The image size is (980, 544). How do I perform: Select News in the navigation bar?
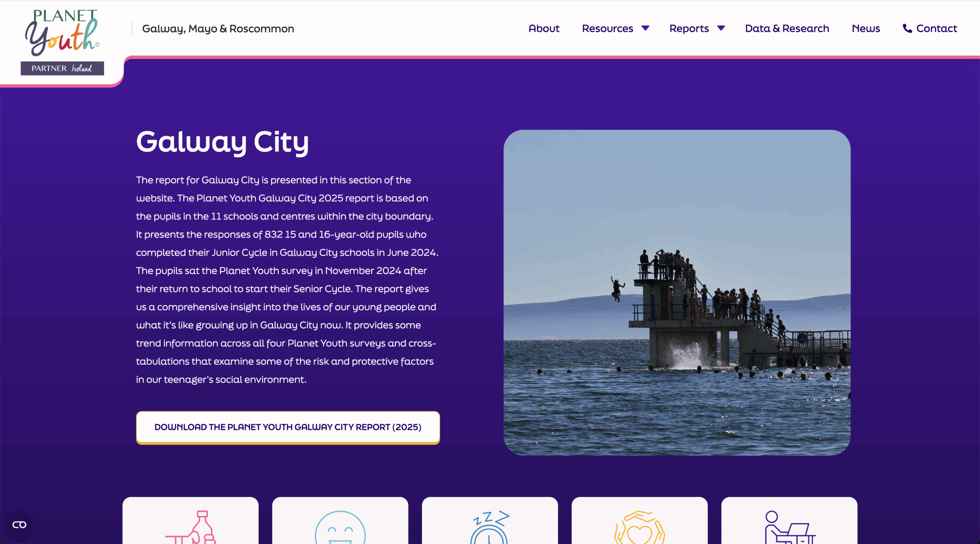click(866, 28)
